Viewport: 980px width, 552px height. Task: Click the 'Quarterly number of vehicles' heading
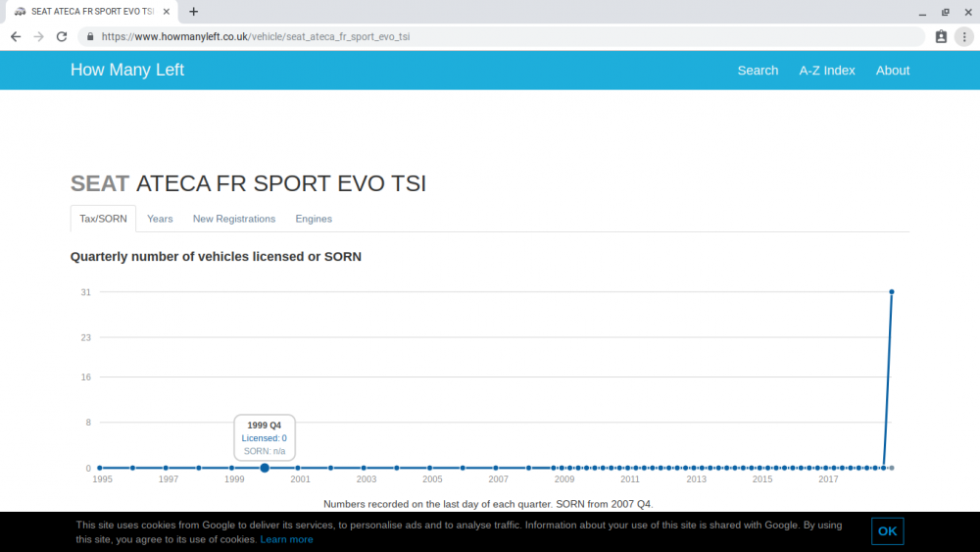[x=216, y=256]
